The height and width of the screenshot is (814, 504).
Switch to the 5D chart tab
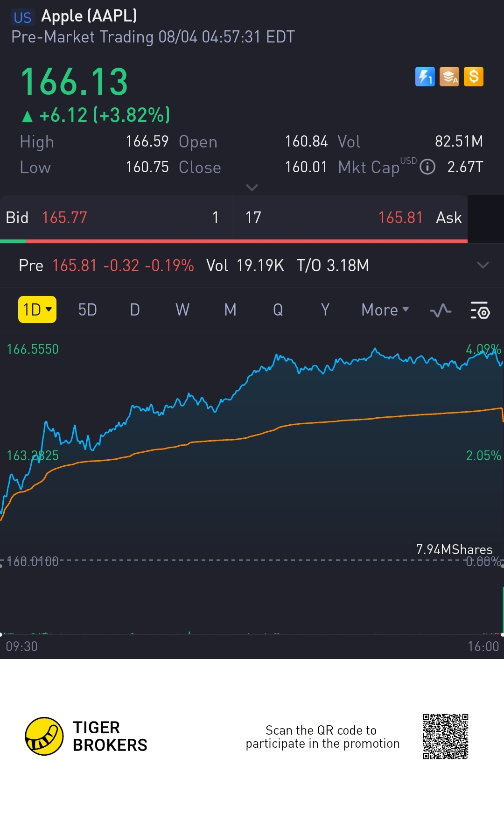(x=87, y=310)
